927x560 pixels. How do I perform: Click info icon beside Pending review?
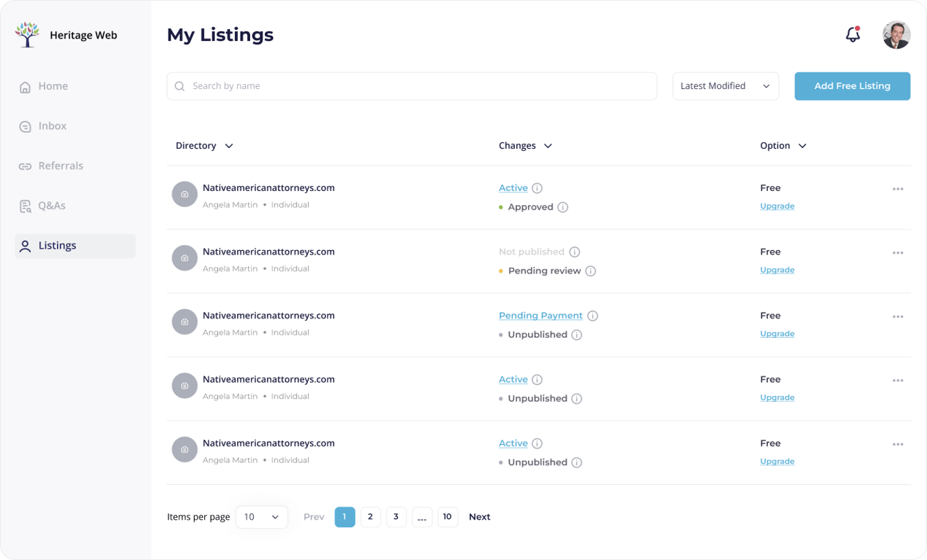click(x=591, y=271)
